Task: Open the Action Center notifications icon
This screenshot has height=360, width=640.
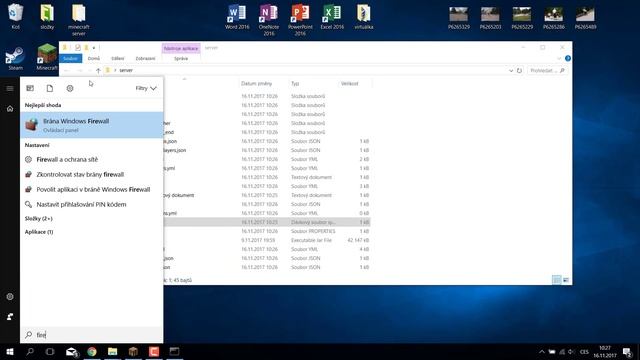Action: pyautogui.click(x=628, y=352)
